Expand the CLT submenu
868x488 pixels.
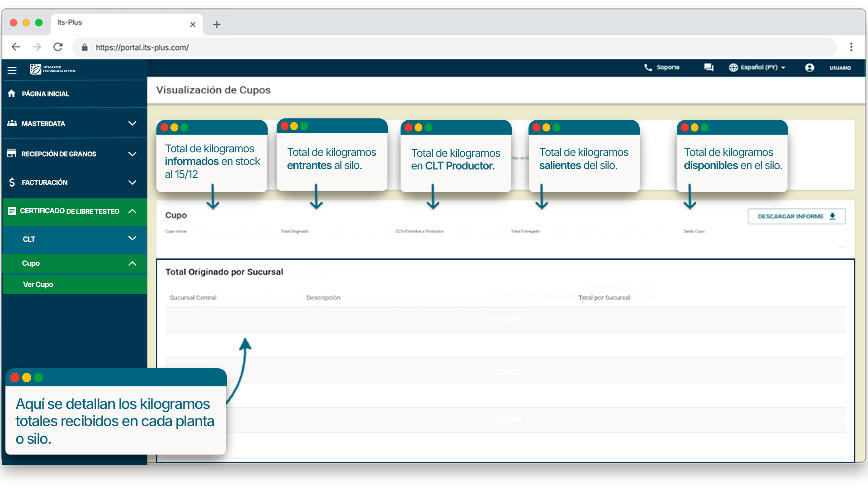coord(132,239)
